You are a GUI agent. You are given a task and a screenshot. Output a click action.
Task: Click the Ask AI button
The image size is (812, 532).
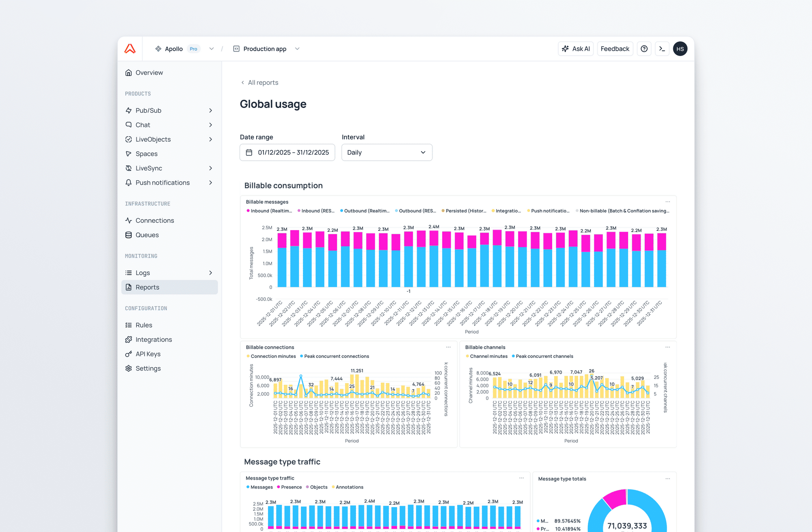[x=576, y=49]
